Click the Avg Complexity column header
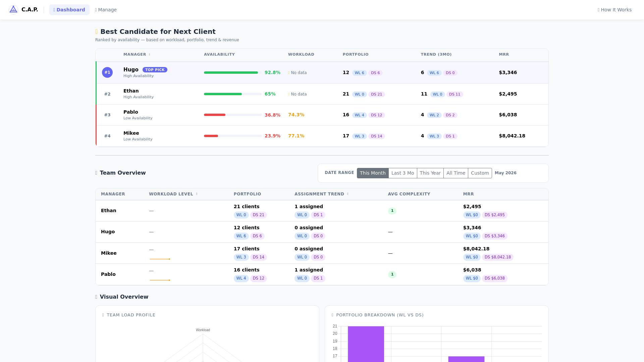 [409, 194]
